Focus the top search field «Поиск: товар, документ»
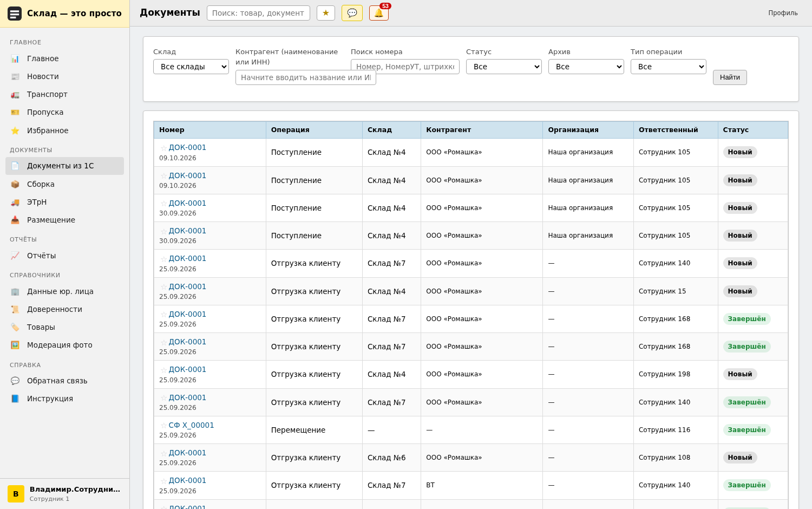Screen dimensions: 812x509 pos(258,13)
